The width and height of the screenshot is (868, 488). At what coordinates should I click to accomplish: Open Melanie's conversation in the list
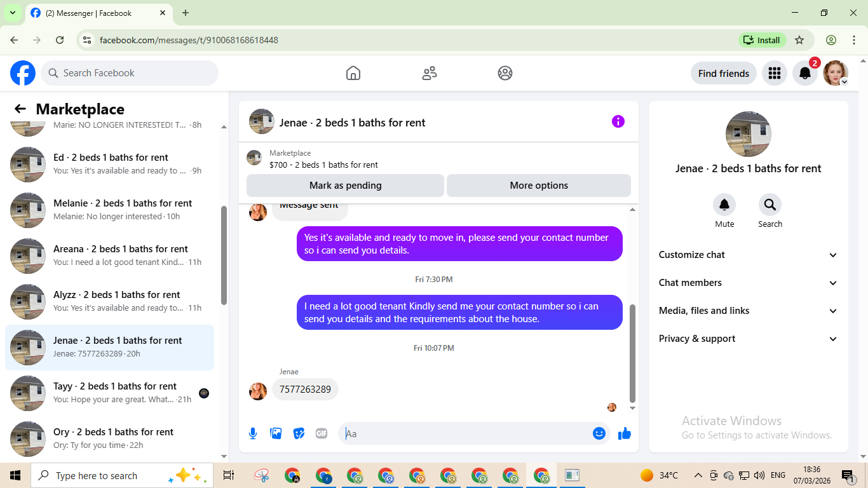click(x=109, y=210)
